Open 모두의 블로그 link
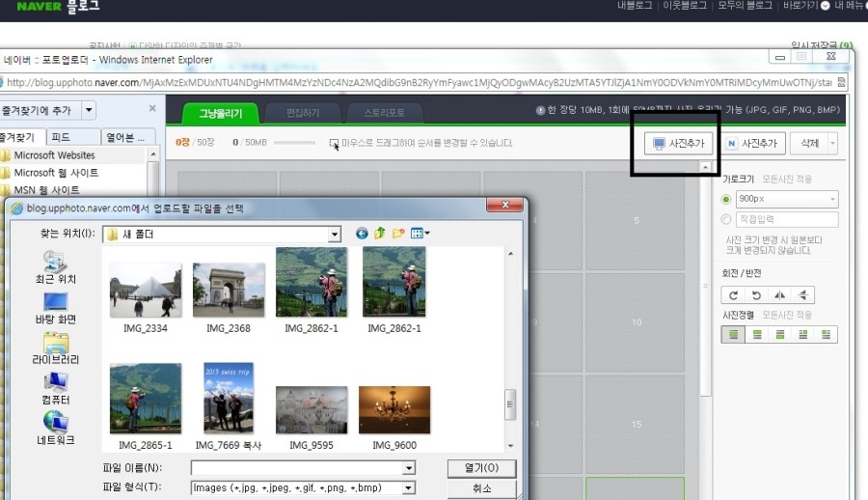This screenshot has height=500, width=868. click(746, 6)
